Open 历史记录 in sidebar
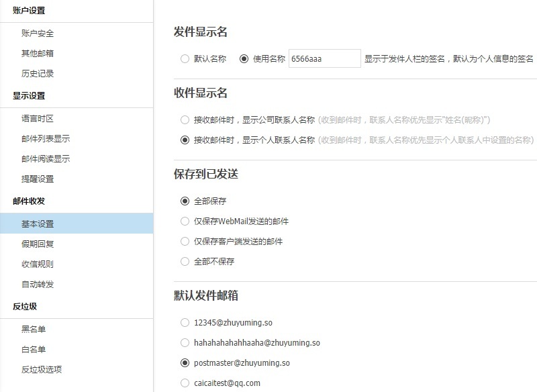 38,74
